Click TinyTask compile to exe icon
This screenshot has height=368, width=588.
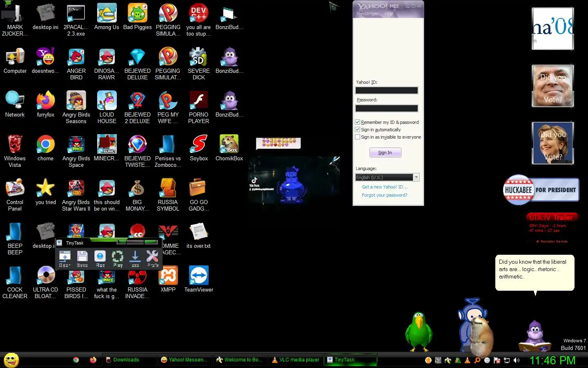pos(135,258)
